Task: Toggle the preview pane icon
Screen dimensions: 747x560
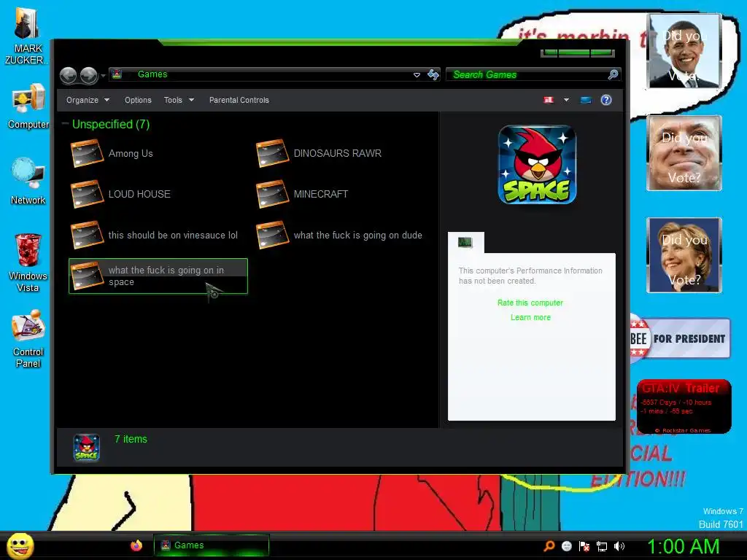Action: pyautogui.click(x=586, y=100)
